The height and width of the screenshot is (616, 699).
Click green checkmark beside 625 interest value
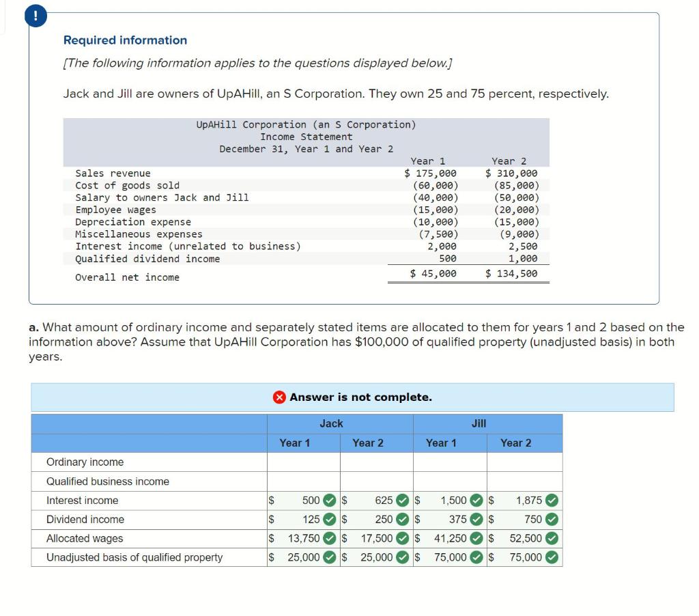click(403, 501)
